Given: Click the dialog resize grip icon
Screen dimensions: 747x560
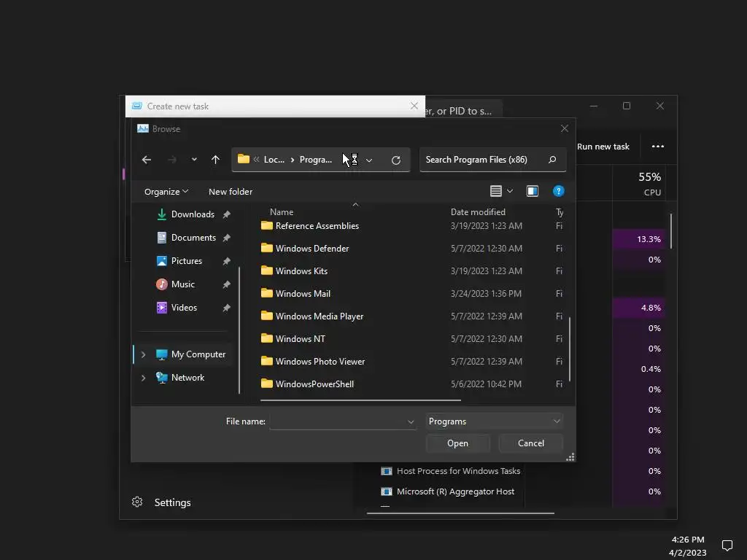Looking at the screenshot, I should click(x=570, y=457).
